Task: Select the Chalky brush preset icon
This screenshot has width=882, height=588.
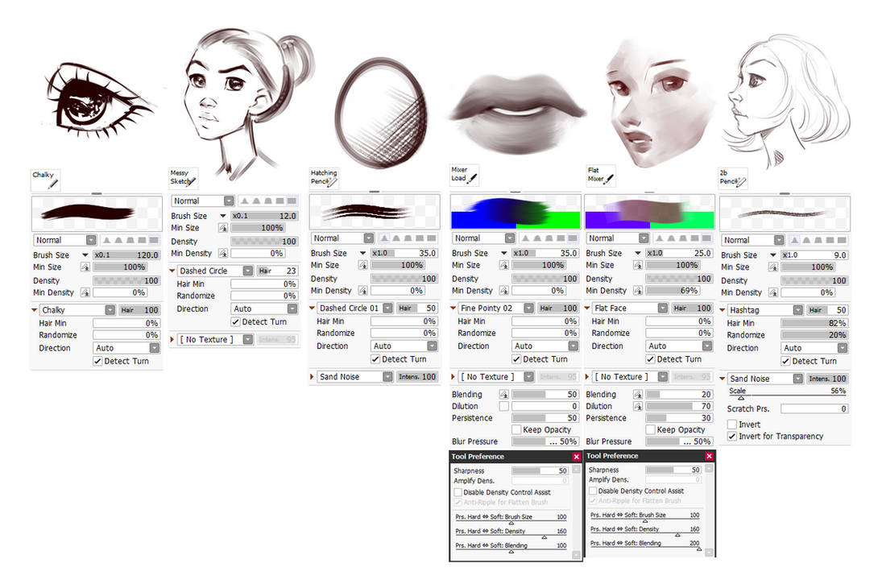Action: click(44, 178)
